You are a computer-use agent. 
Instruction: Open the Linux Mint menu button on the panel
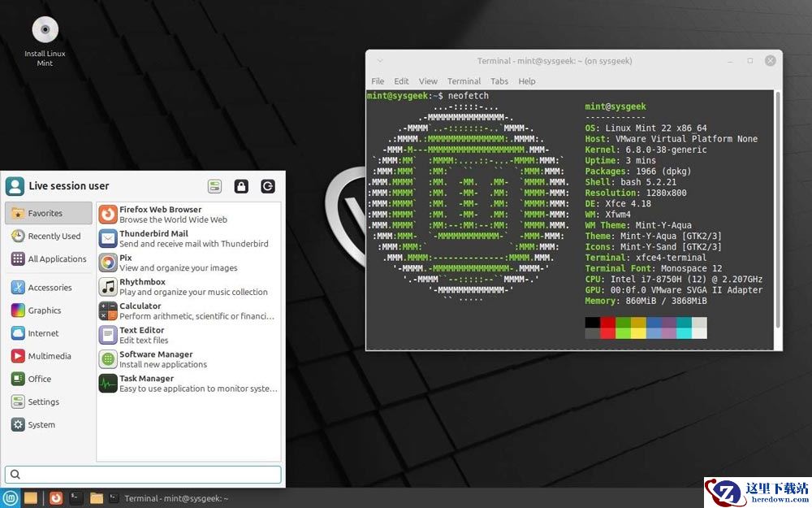coord(11,498)
